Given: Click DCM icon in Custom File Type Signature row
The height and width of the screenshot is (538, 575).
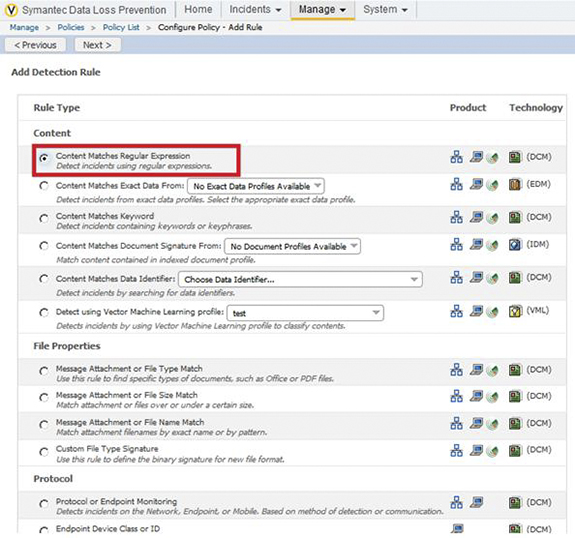Looking at the screenshot, I should [515, 450].
